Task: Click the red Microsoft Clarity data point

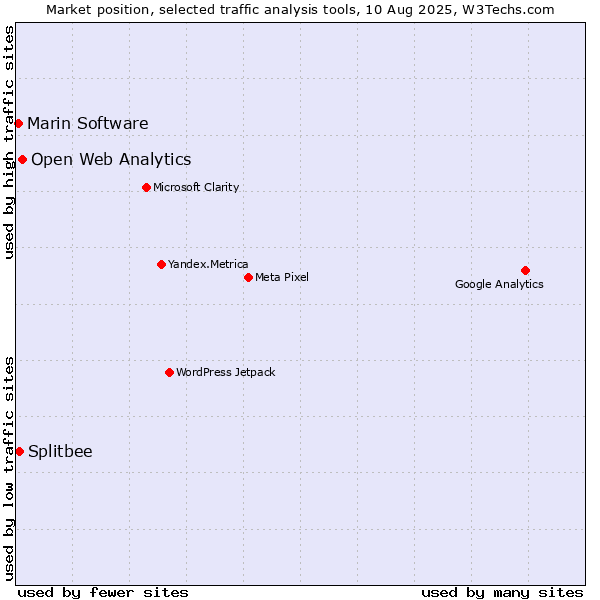Action: (x=146, y=188)
